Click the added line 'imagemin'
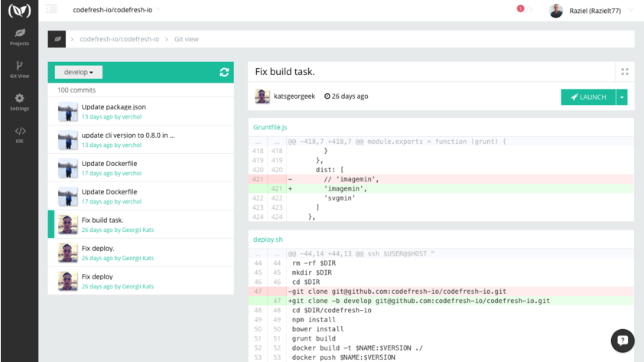Viewport: 644px width, 362px height. [x=441, y=188]
